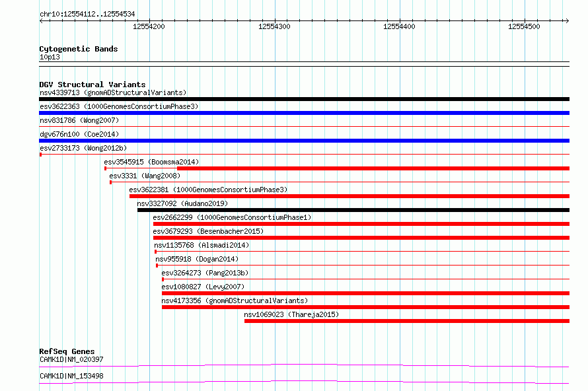Image resolution: width=588 pixels, height=391 pixels.
Task: Select the esv3679293 (Besenbacher2015) label
Action: click(208, 231)
